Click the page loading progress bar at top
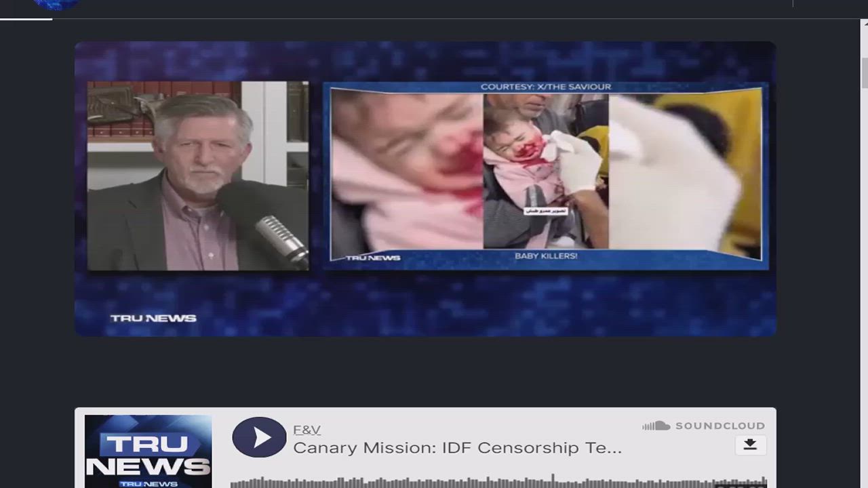 pos(26,18)
